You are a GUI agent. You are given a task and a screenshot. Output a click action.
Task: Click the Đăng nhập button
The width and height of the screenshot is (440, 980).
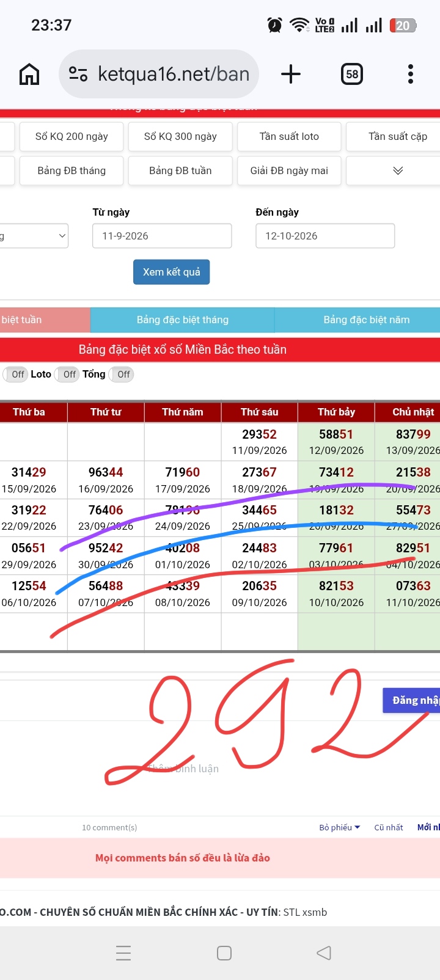coord(411,700)
